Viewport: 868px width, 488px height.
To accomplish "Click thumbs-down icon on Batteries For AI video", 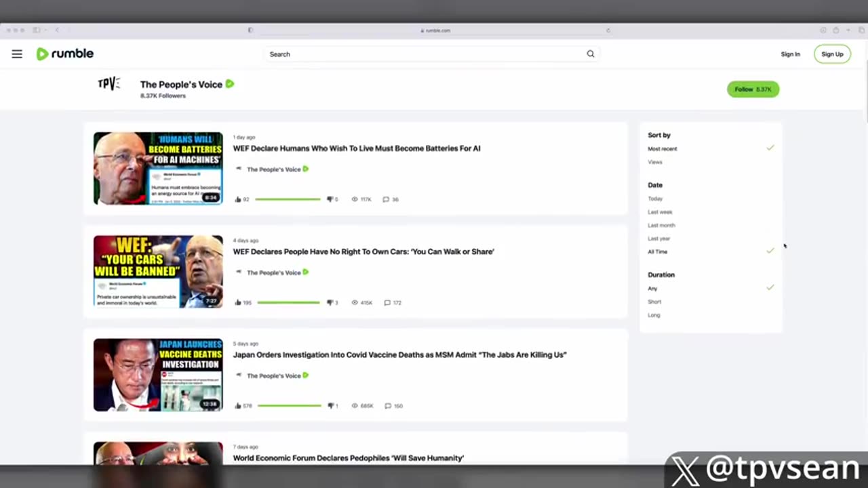I will 330,199.
